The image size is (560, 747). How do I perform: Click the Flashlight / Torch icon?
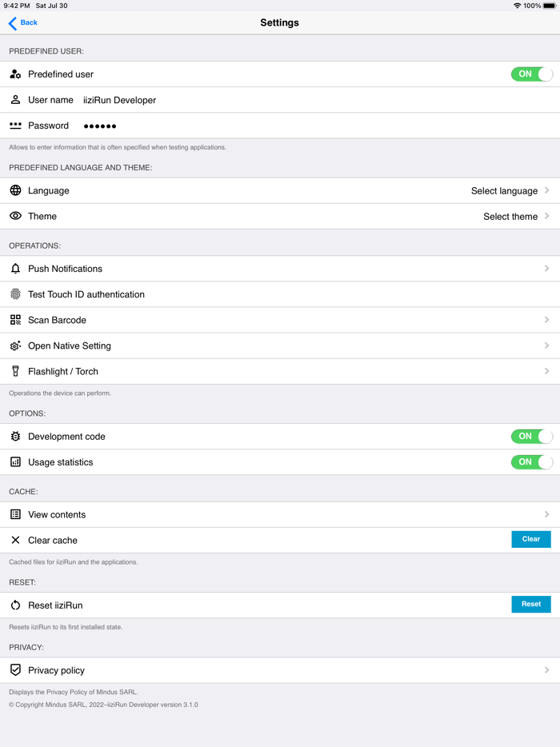point(14,371)
